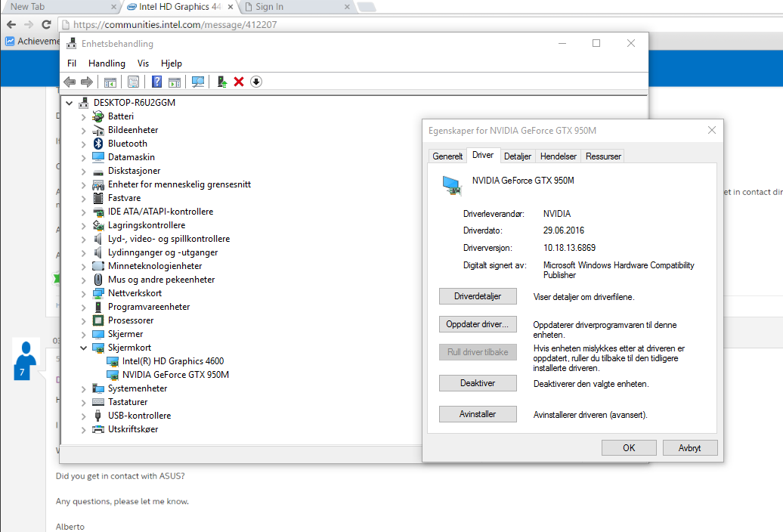The width and height of the screenshot is (783, 532).
Task: Switch to the Generelt tab
Action: pyautogui.click(x=447, y=156)
